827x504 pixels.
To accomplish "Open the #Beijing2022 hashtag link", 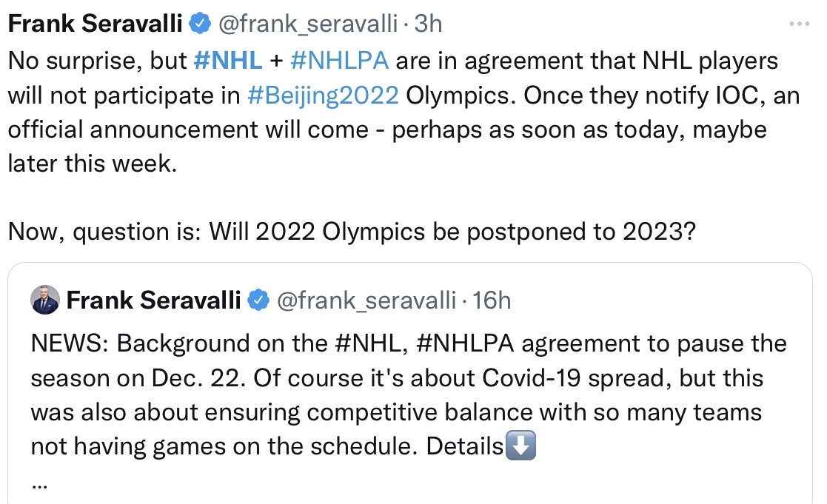I will coord(323,95).
